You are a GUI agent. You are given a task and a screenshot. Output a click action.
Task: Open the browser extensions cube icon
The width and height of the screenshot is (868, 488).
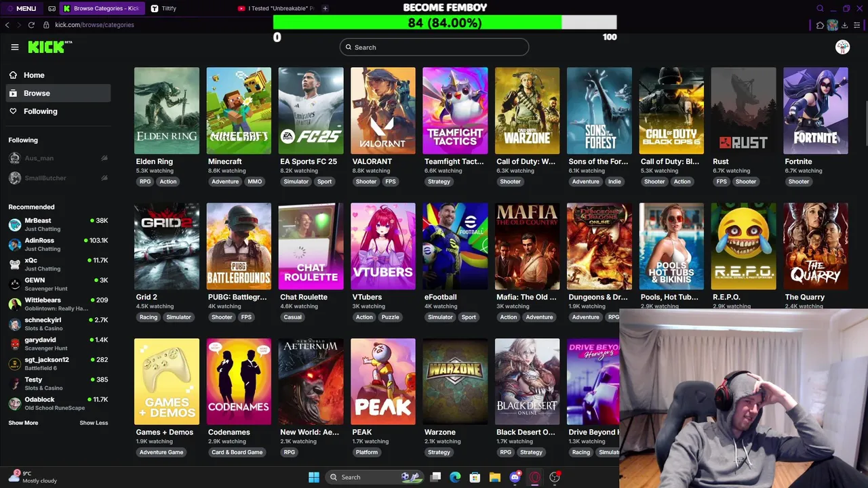pos(820,25)
